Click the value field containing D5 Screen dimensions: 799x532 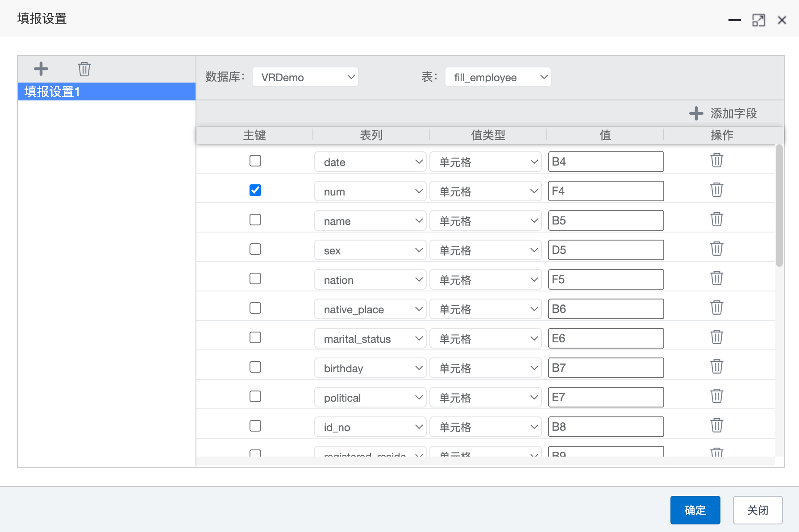pyautogui.click(x=606, y=250)
